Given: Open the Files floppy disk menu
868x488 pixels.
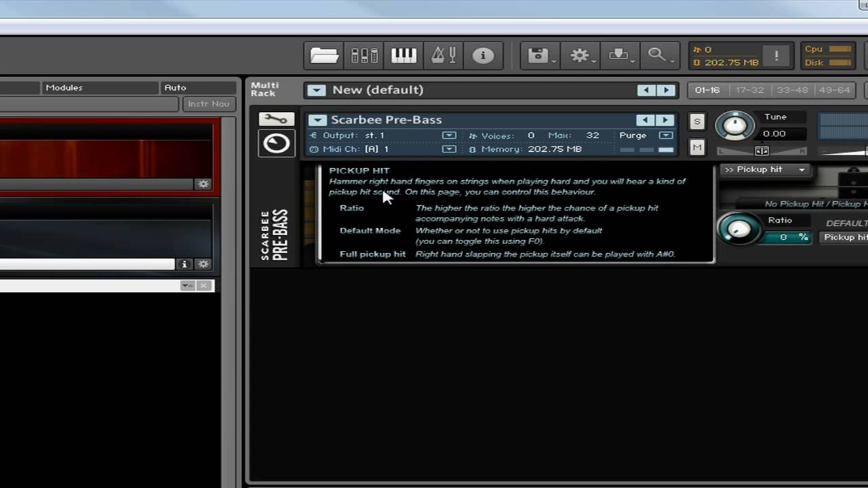Looking at the screenshot, I should point(540,56).
